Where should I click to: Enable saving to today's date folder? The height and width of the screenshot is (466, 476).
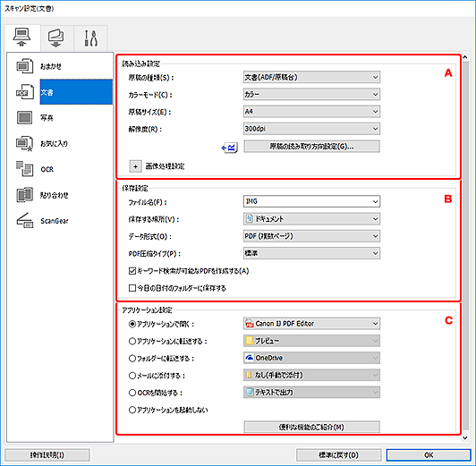coord(132,288)
